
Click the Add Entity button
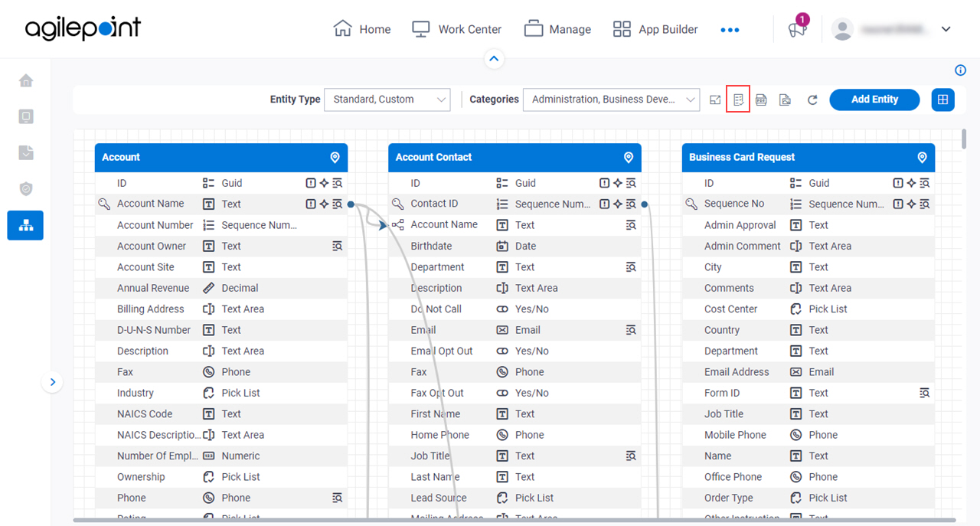click(874, 100)
